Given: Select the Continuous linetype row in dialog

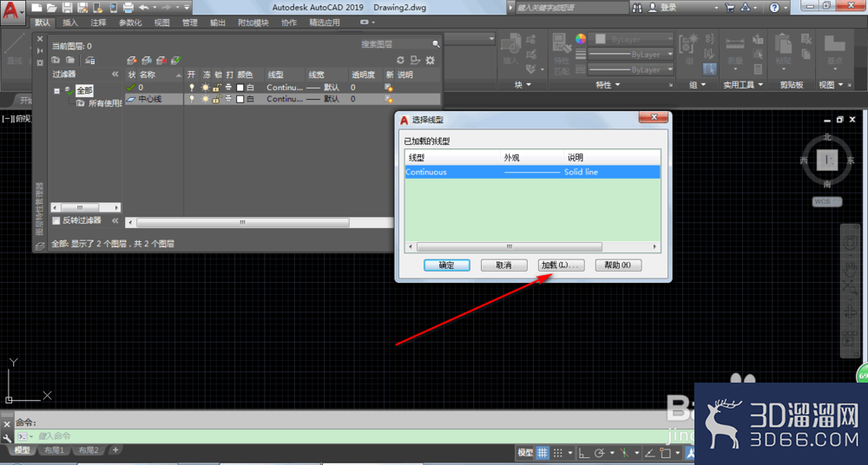Looking at the screenshot, I should tap(533, 172).
